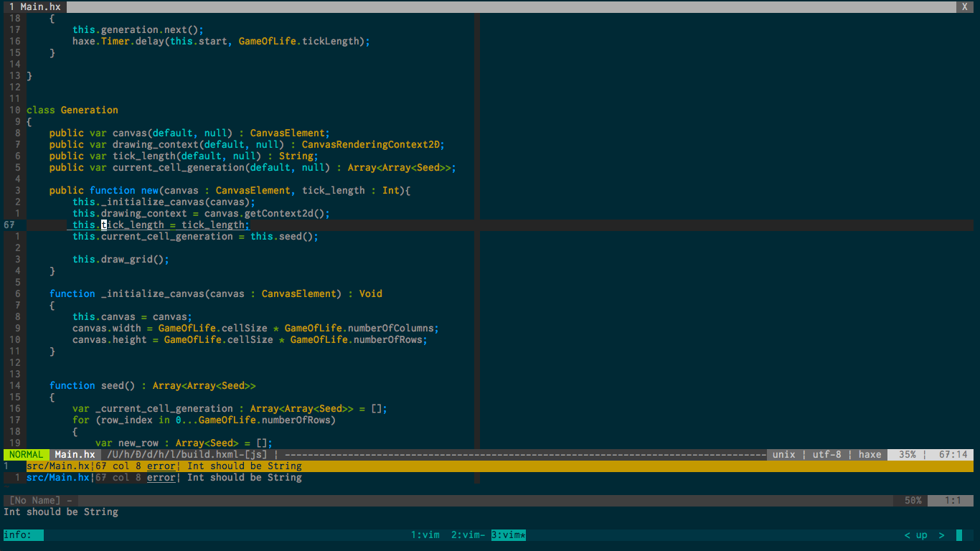Click the info: segment in the tmux bar
The image size is (980, 551).
click(x=22, y=534)
